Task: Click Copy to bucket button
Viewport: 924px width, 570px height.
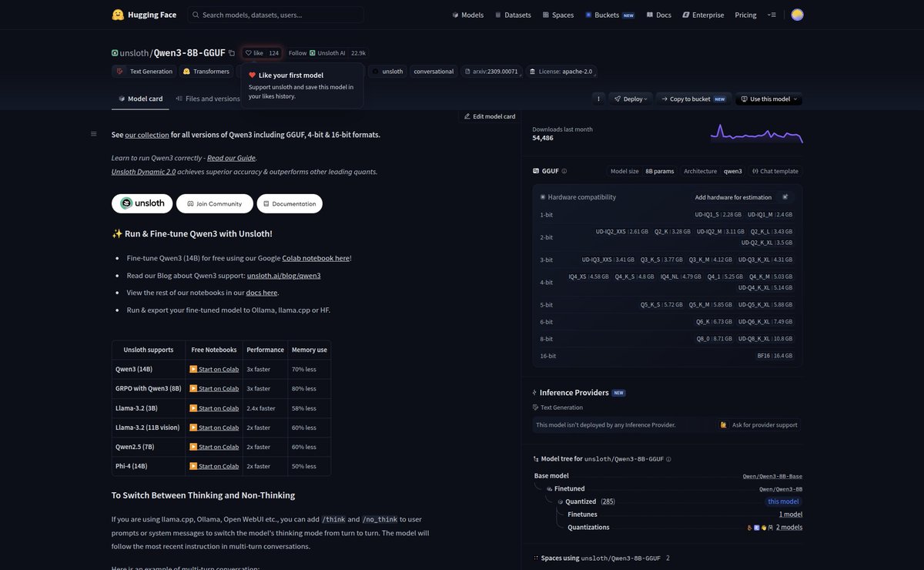Action: point(692,99)
